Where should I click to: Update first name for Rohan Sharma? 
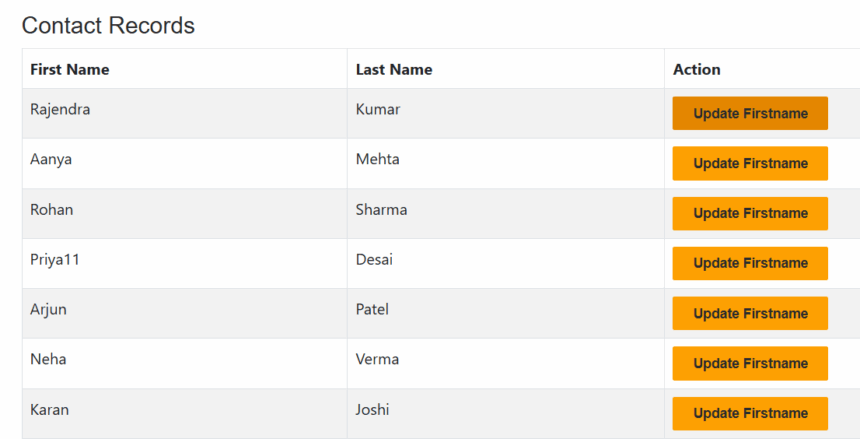[x=750, y=213]
